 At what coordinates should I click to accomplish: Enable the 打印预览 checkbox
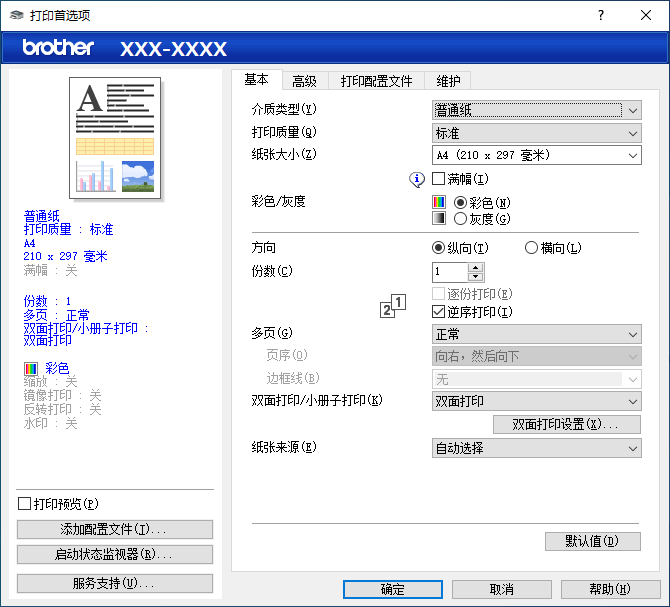tap(25, 504)
